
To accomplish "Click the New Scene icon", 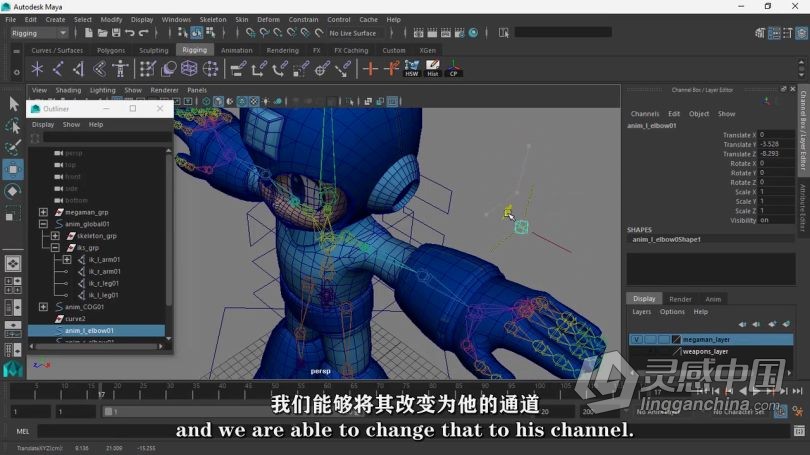I will tap(89, 33).
